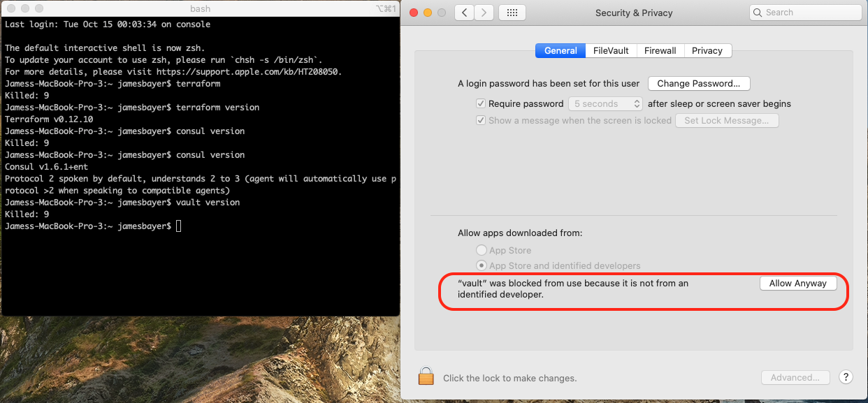Screen dimensions: 868x403
Task: Click the "Click the lock to make changes." text
Action: 510,379
